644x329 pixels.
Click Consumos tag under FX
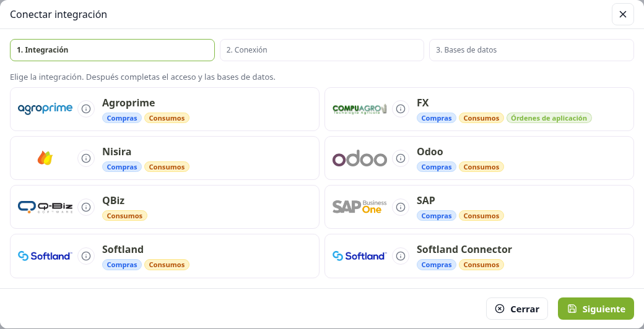481,118
